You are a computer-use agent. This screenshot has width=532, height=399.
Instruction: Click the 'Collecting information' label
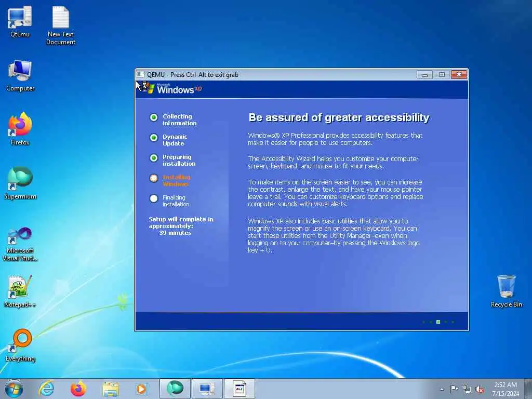[x=179, y=120]
